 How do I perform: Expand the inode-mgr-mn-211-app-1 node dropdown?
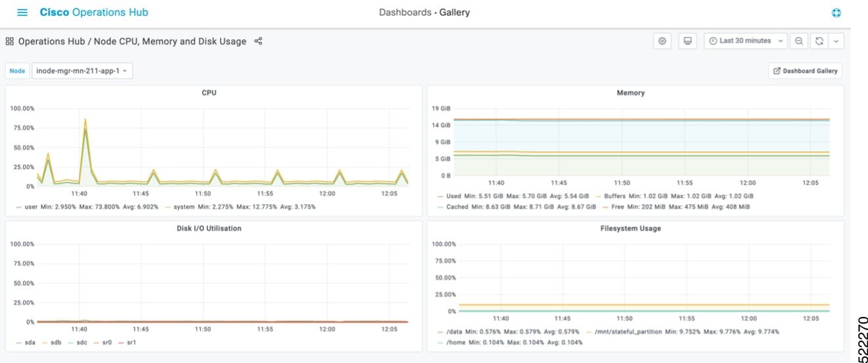pos(82,71)
